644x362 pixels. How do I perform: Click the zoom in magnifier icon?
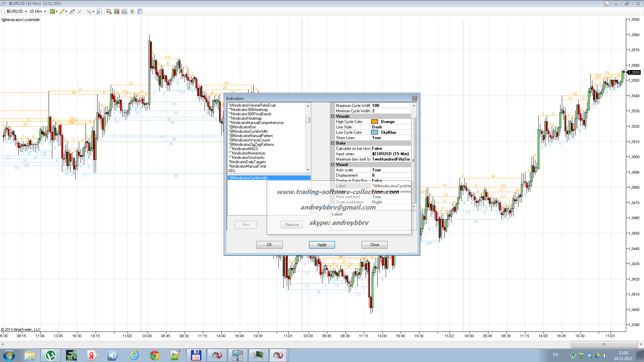72,11
